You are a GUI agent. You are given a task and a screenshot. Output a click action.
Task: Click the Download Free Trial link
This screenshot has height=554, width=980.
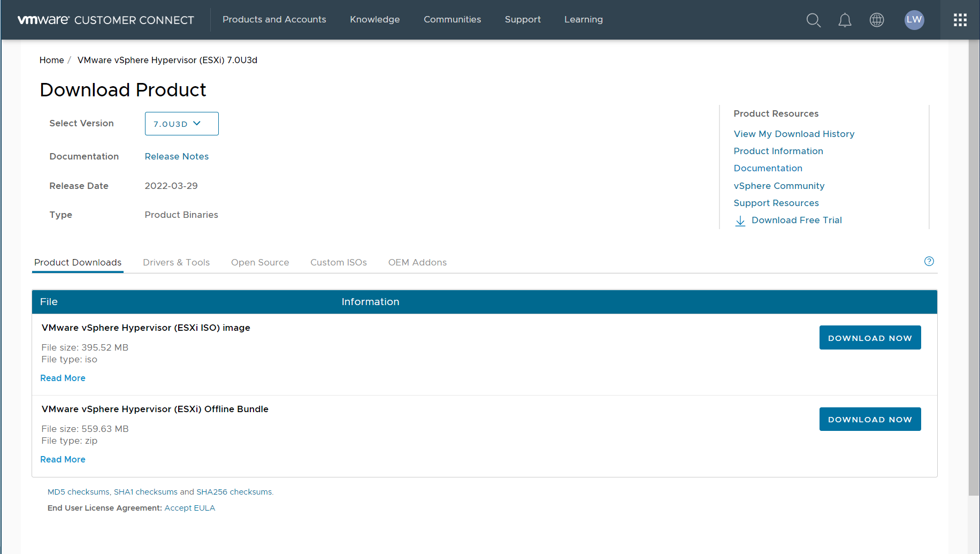[x=797, y=220]
